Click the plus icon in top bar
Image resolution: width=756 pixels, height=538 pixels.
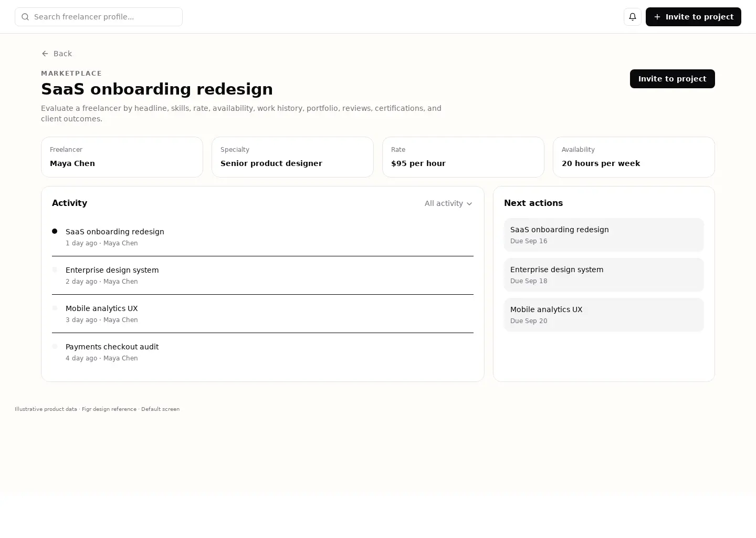click(657, 17)
